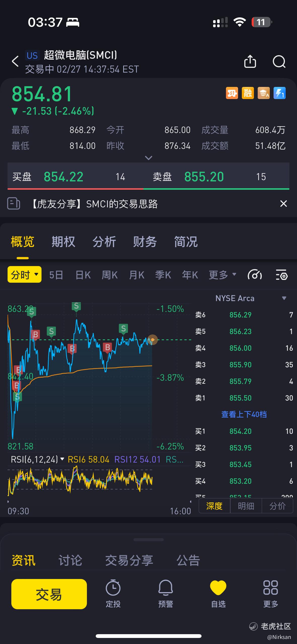The height and width of the screenshot is (644, 297).
Task: Tap the 融 margin badge icon
Action: click(248, 93)
